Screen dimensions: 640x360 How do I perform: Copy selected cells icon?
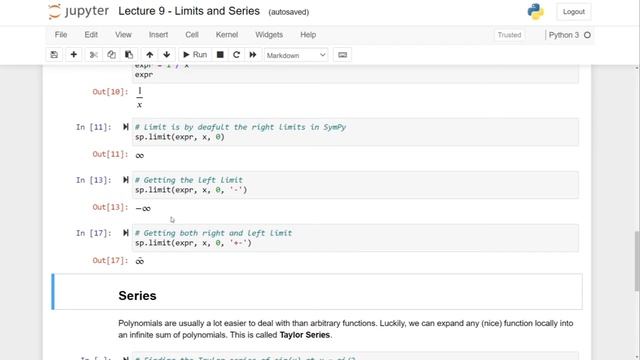(111, 55)
